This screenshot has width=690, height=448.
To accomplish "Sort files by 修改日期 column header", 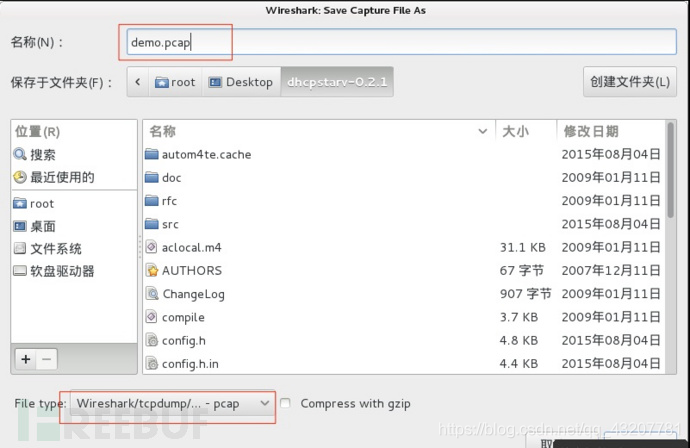I will click(x=611, y=131).
